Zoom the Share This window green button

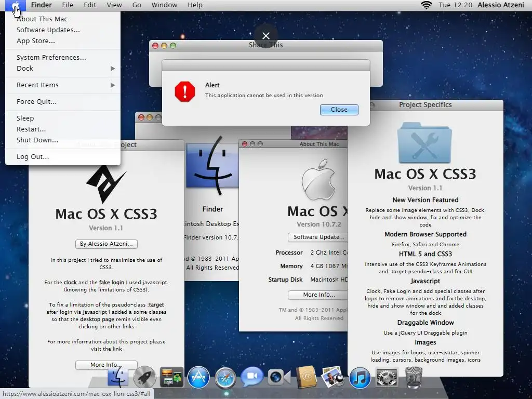pyautogui.click(x=173, y=46)
